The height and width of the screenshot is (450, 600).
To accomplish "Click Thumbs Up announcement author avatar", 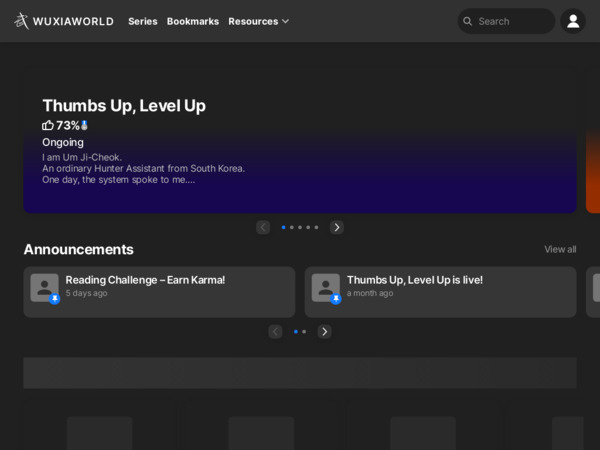I will (x=326, y=287).
